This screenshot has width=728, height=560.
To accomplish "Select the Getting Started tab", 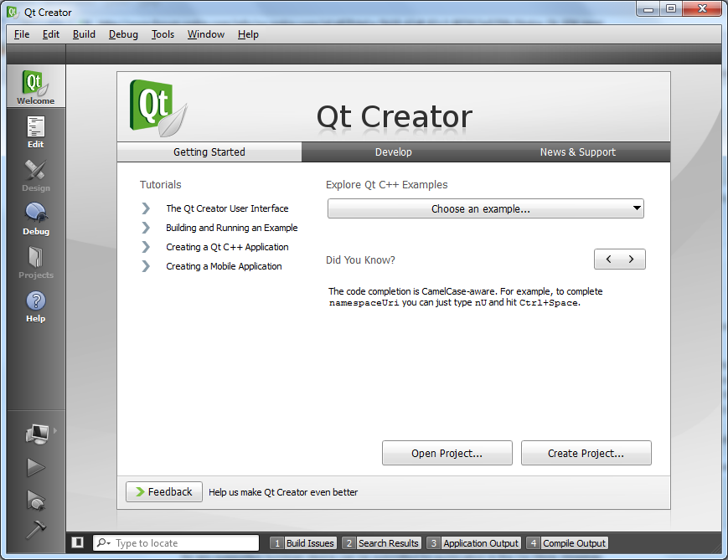I will [x=209, y=152].
